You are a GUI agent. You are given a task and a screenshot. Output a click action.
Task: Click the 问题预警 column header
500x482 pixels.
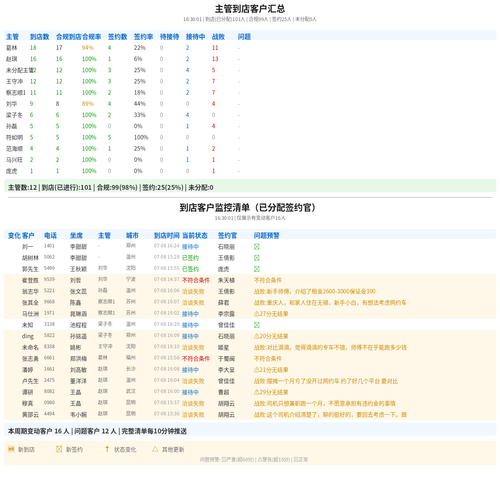click(x=267, y=235)
